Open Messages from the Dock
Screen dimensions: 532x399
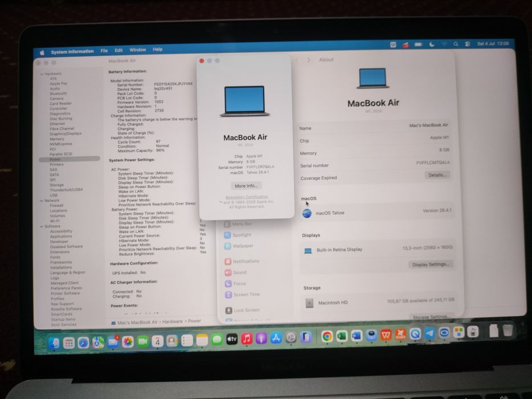pyautogui.click(x=217, y=340)
